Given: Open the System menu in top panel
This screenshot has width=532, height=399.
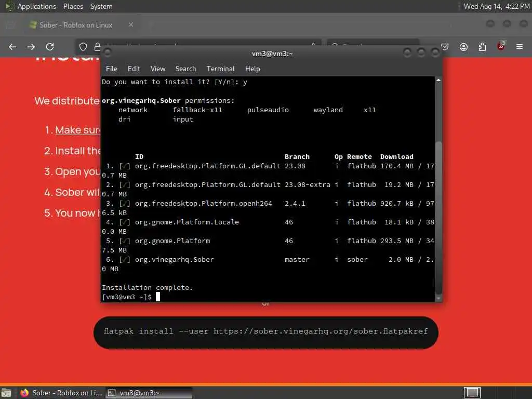Looking at the screenshot, I should tap(101, 6).
